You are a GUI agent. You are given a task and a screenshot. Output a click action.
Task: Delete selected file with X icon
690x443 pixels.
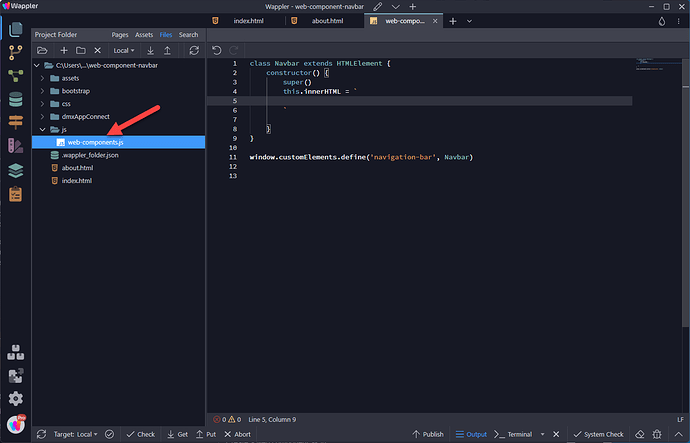click(98, 51)
